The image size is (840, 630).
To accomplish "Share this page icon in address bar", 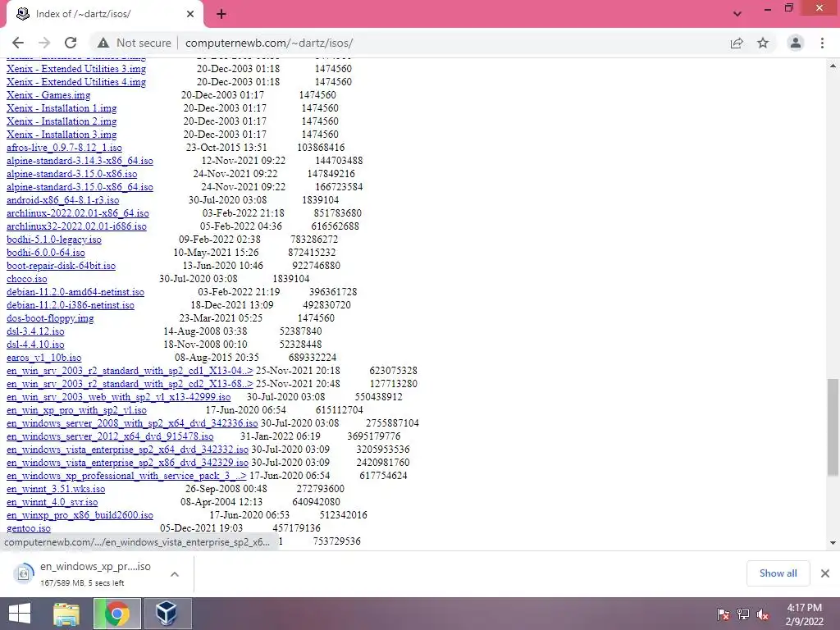I will 737,43.
